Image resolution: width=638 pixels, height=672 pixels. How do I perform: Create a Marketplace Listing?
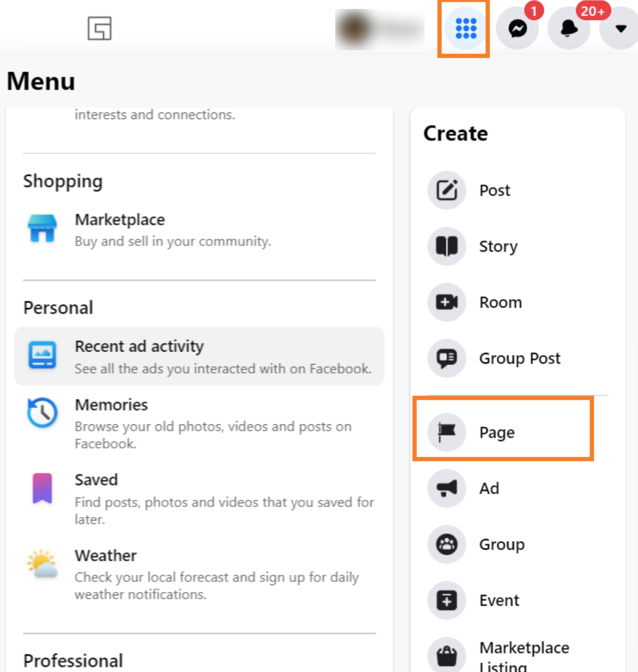point(523,655)
